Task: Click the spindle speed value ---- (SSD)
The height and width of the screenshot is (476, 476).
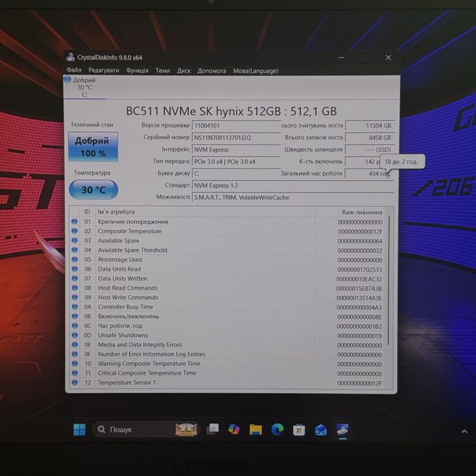Action: coord(370,150)
